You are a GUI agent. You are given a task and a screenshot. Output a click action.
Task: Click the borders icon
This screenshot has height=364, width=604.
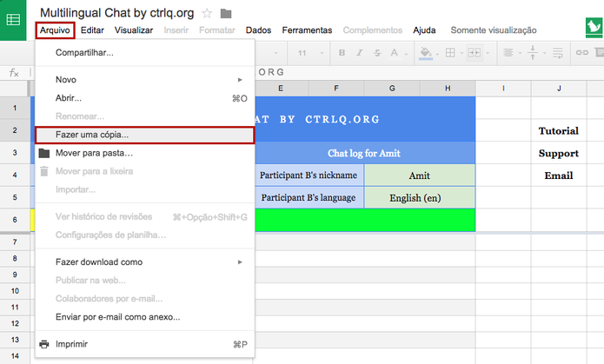pos(450,53)
